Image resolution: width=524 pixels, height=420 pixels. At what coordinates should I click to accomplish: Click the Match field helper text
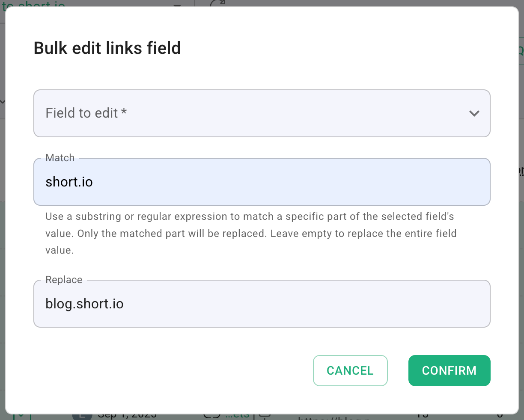(251, 233)
